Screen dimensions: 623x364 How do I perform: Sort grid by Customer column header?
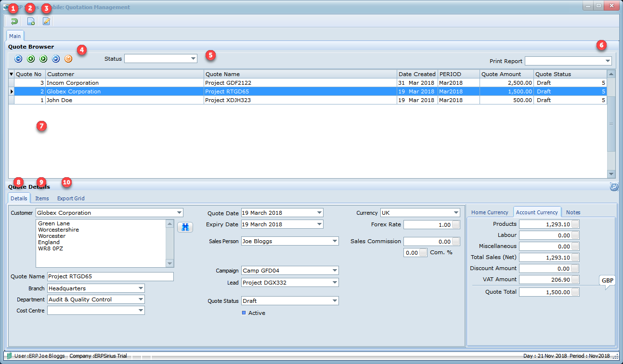125,74
